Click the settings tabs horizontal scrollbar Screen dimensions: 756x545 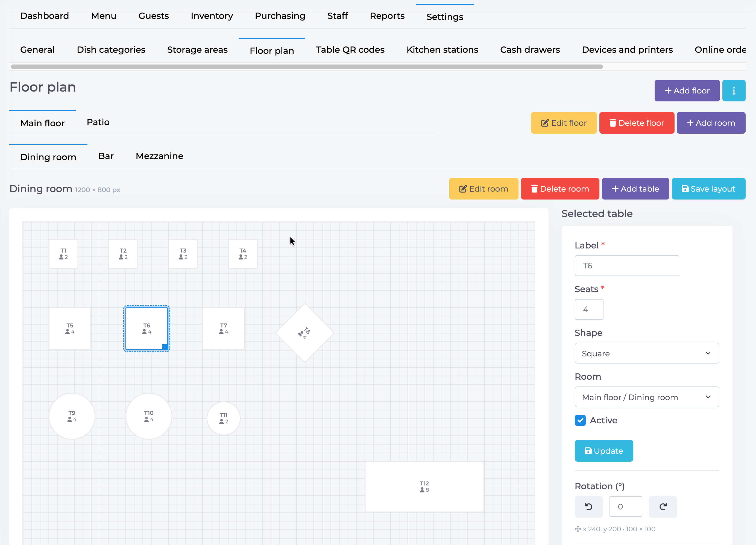[x=307, y=66]
